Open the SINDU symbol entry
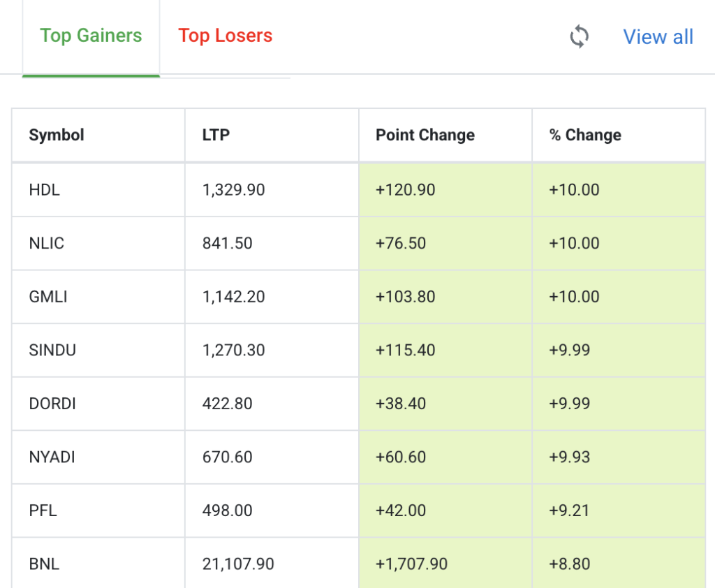Image resolution: width=715 pixels, height=588 pixels. pos(52,350)
